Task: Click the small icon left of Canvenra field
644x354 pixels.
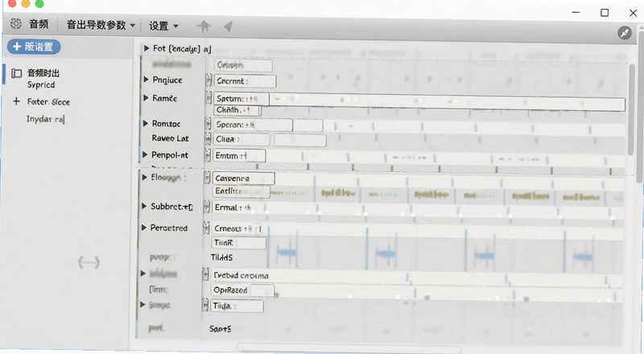Action: tap(208, 178)
